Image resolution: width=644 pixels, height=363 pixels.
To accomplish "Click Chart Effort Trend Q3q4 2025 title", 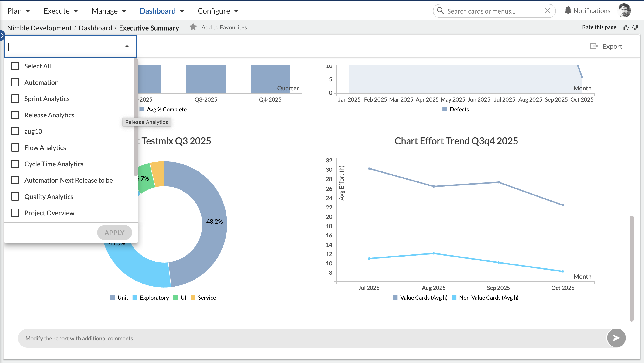I will point(456,141).
